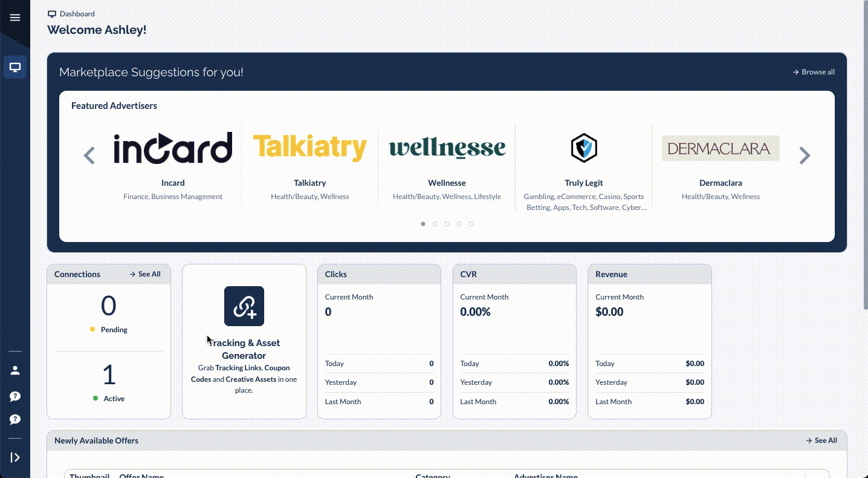The height and width of the screenshot is (478, 868).
Task: Click the Dermaclara advertiser name
Action: (721, 183)
